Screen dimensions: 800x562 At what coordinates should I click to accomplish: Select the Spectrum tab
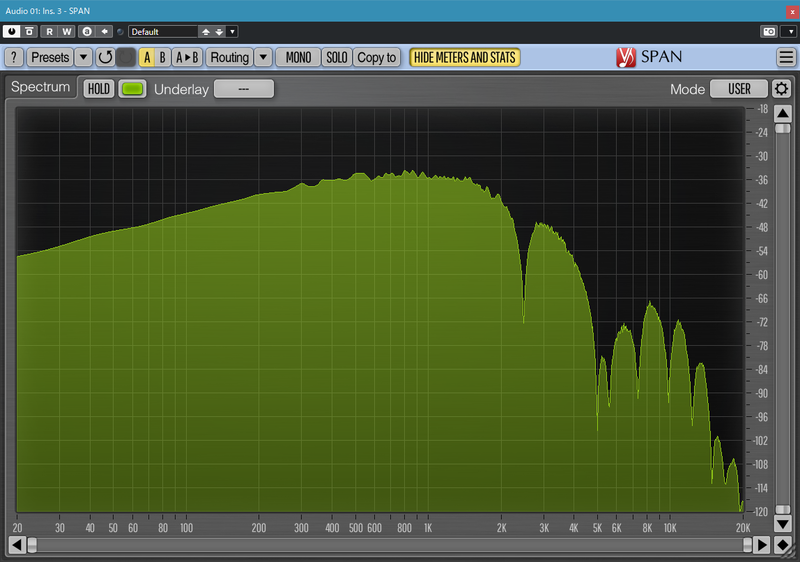(x=40, y=87)
